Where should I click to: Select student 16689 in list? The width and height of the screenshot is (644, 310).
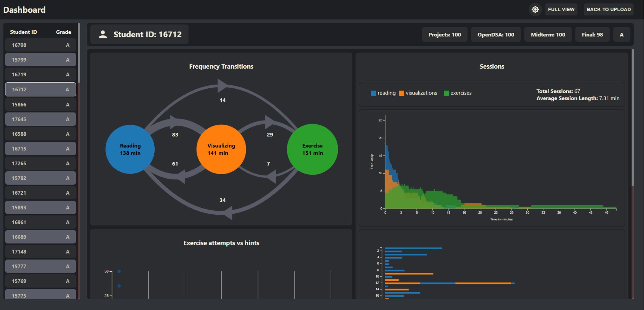(40, 237)
